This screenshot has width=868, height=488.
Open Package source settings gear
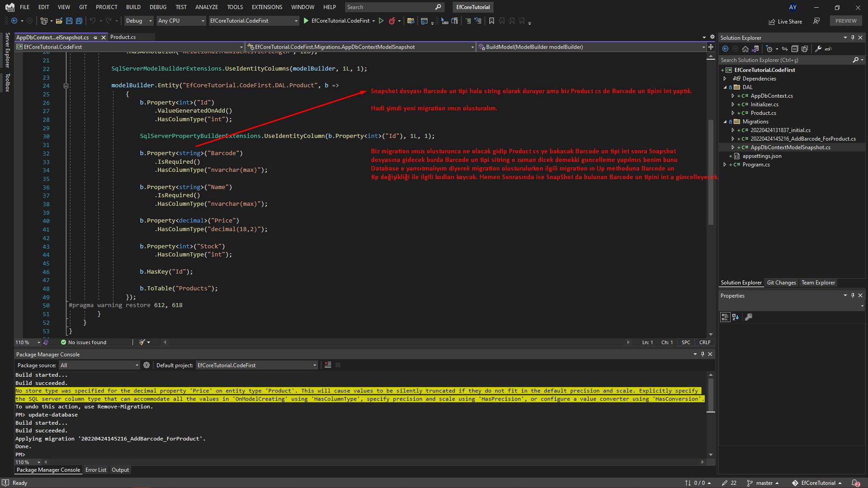coord(147,365)
